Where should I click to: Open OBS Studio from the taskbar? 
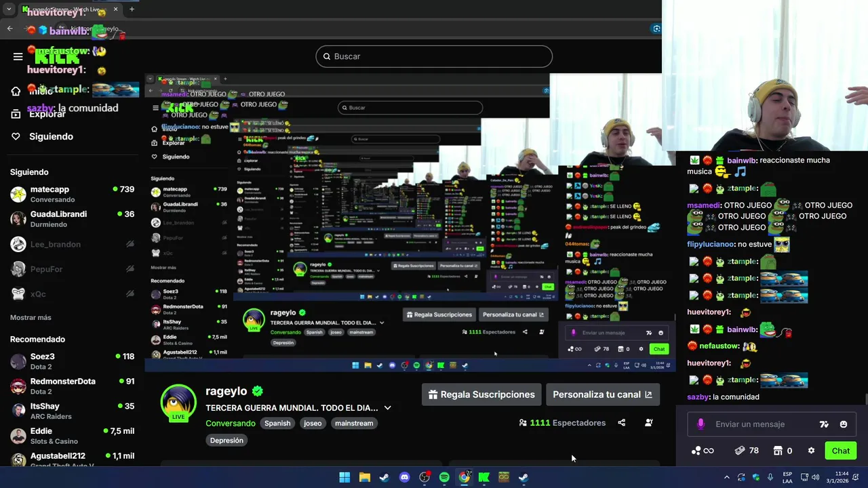(x=425, y=477)
